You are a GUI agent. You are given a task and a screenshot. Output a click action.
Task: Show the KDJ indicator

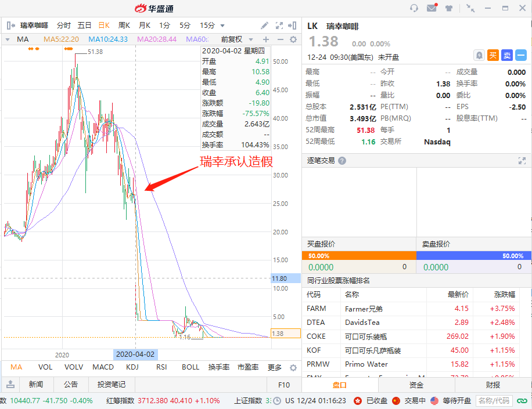(x=132, y=367)
